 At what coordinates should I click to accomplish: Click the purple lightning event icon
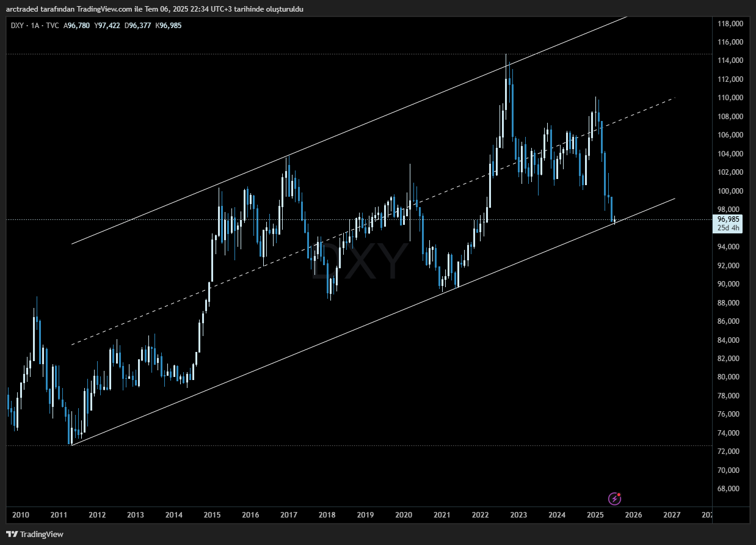615,499
